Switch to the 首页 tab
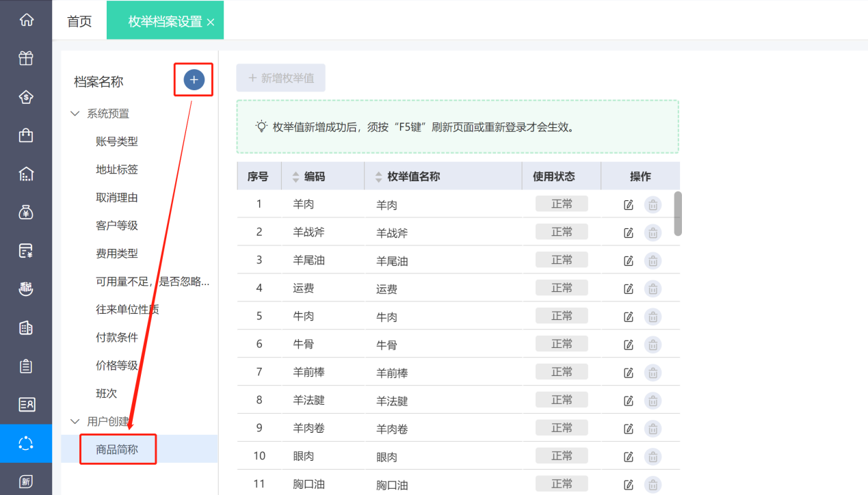This screenshot has width=868, height=495. pyautogui.click(x=79, y=21)
